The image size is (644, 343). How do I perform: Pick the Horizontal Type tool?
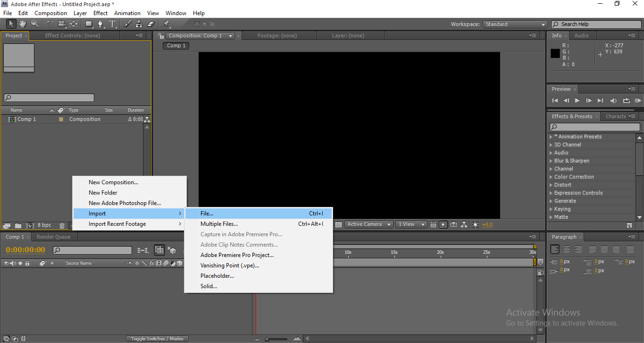113,24
